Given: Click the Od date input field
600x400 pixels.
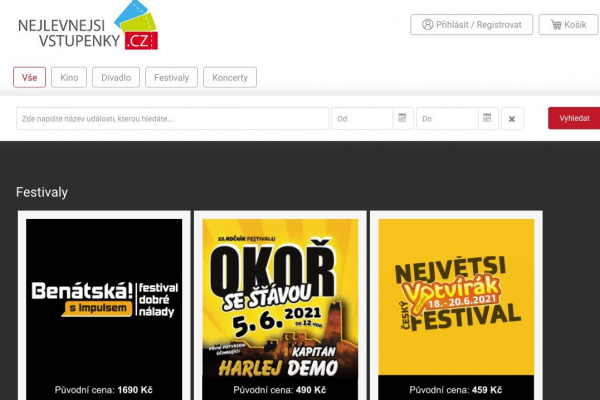Looking at the screenshot, I should click(x=362, y=119).
